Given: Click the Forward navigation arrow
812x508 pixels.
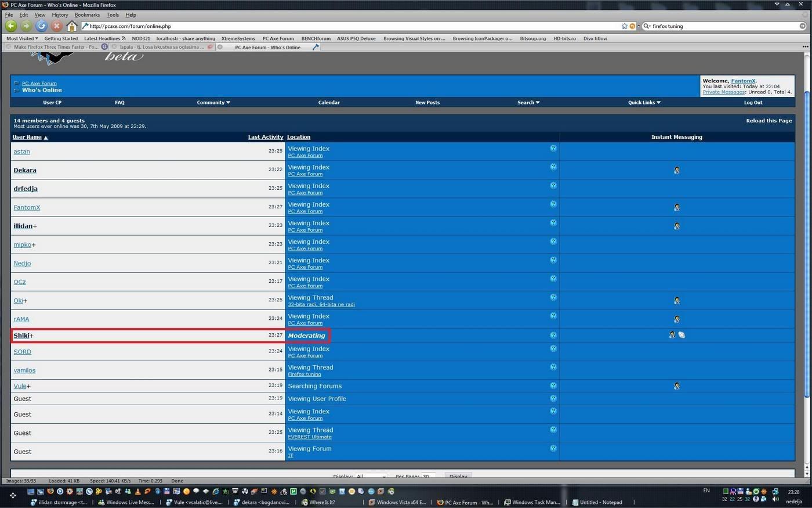Looking at the screenshot, I should click(x=26, y=26).
